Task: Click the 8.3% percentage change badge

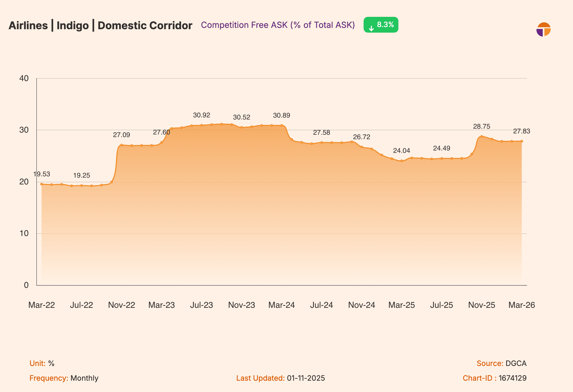Action: click(x=381, y=25)
